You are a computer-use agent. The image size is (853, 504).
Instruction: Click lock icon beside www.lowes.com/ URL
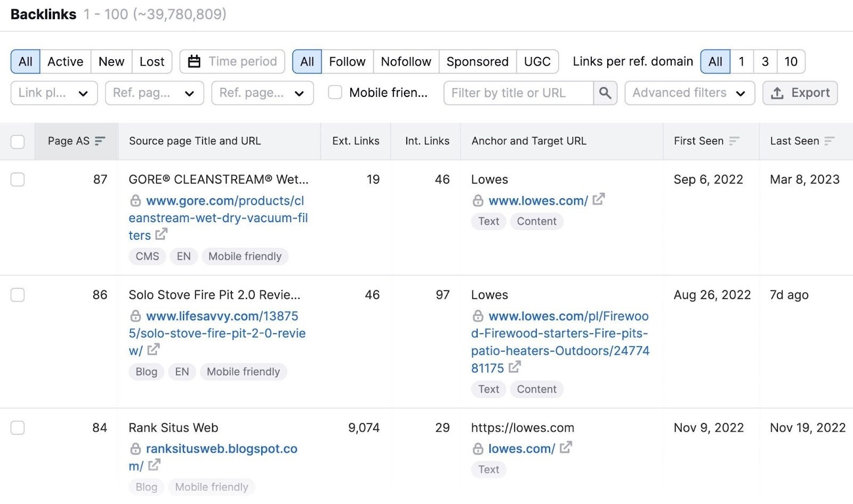pos(478,201)
